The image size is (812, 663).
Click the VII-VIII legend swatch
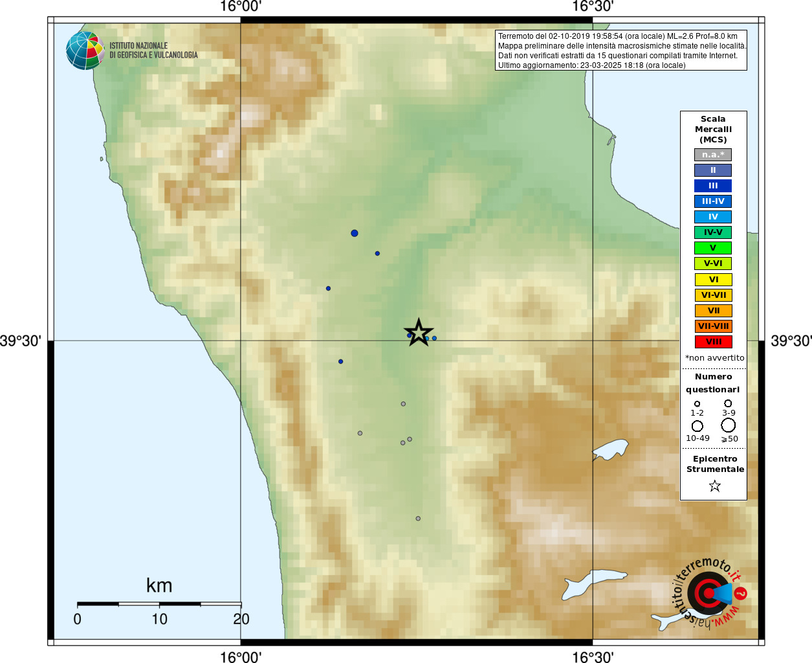(x=713, y=326)
